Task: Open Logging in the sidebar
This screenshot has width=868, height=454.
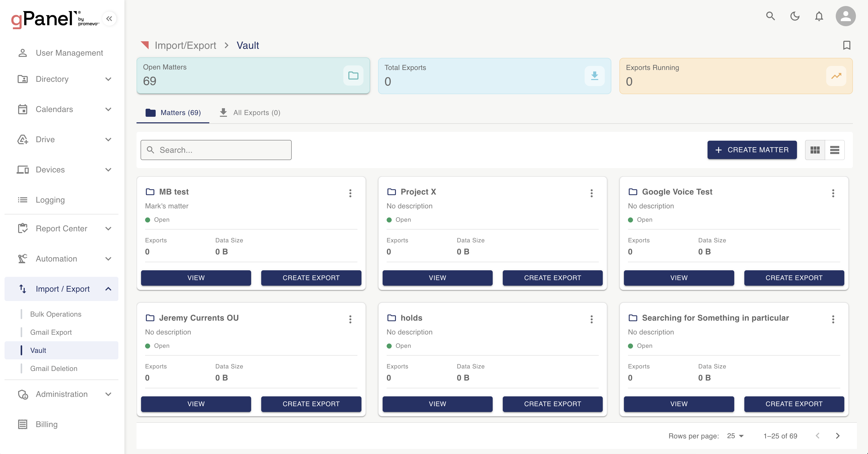Action: (61, 200)
